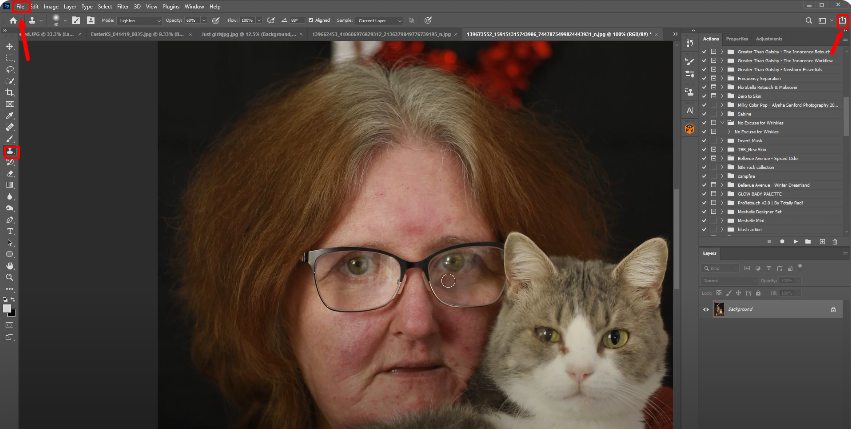851x429 pixels.
Task: Click the orange cube plugin panel icon
Action: coord(689,129)
